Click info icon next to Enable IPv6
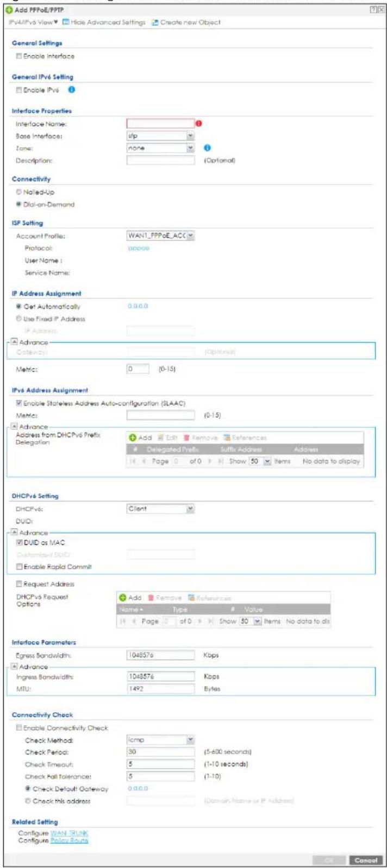Image resolution: width=387 pixels, height=868 pixels. click(x=71, y=90)
